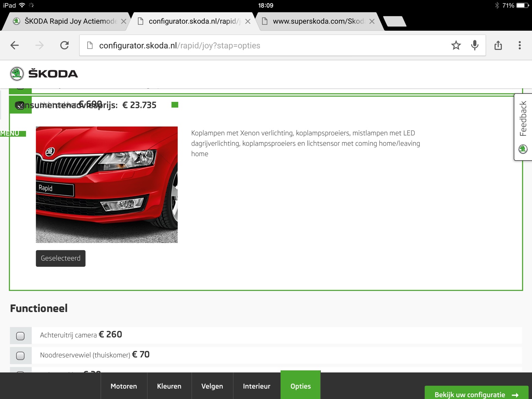
Task: Go to the Kleuren step
Action: [x=169, y=386]
